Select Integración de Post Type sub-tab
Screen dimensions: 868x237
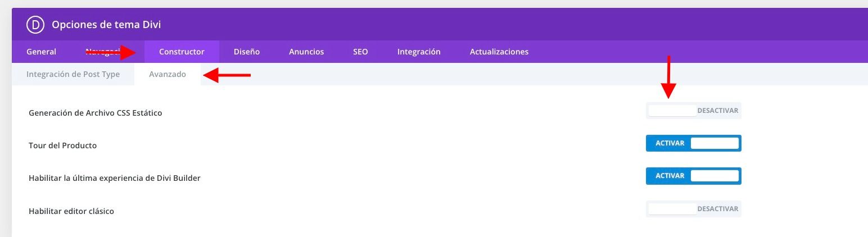(73, 74)
